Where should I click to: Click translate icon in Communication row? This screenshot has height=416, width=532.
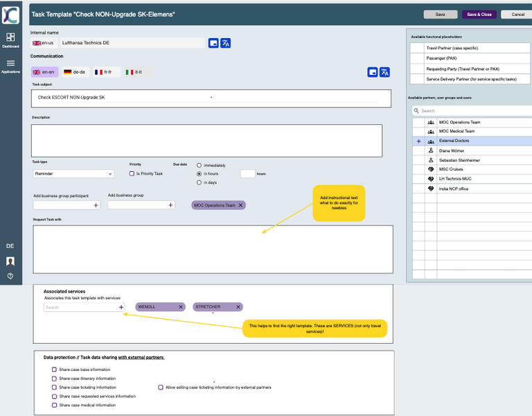point(384,72)
